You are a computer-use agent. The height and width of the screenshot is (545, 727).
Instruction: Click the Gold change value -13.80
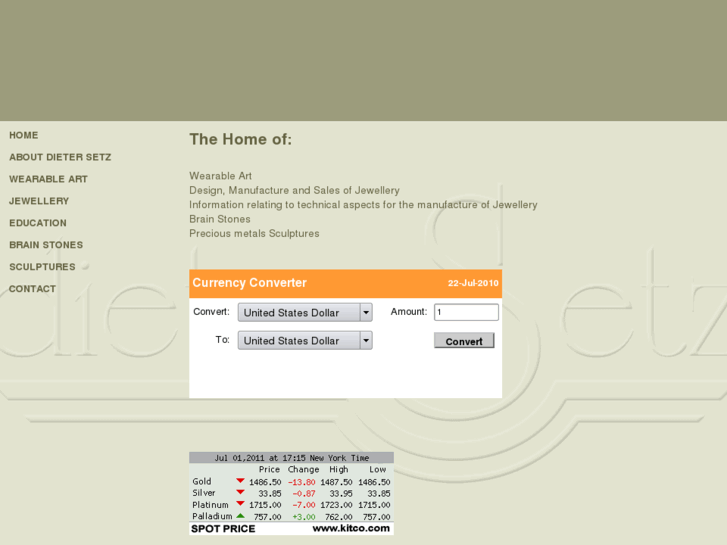click(x=301, y=482)
